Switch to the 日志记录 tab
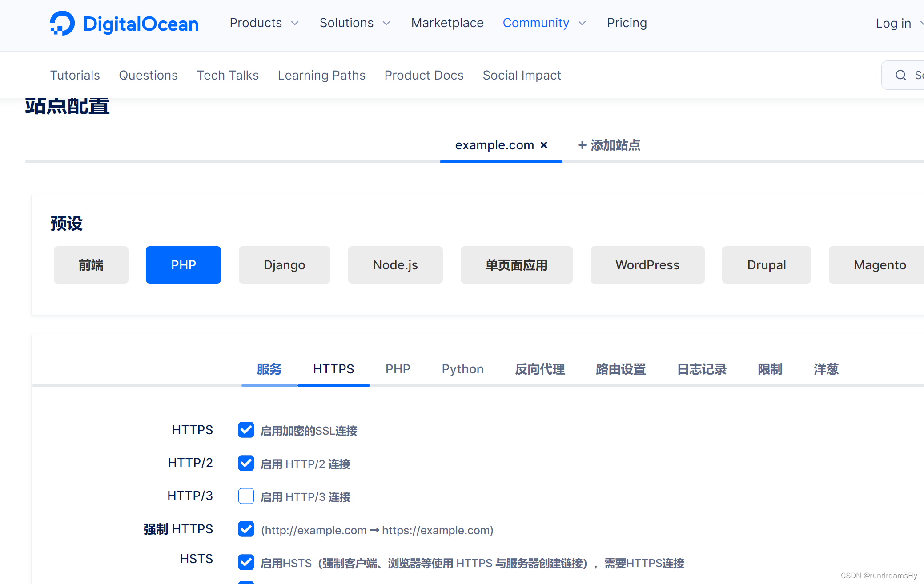This screenshot has height=584, width=924. (702, 369)
